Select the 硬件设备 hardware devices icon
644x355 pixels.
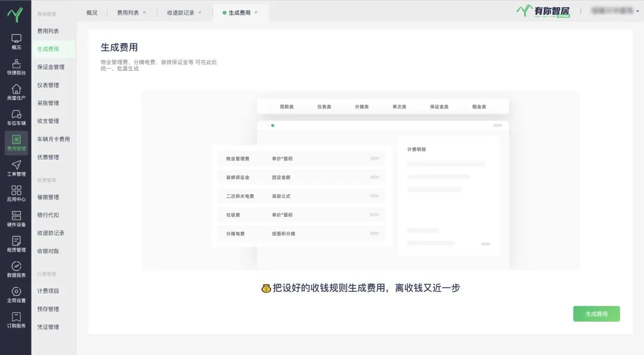pos(16,216)
